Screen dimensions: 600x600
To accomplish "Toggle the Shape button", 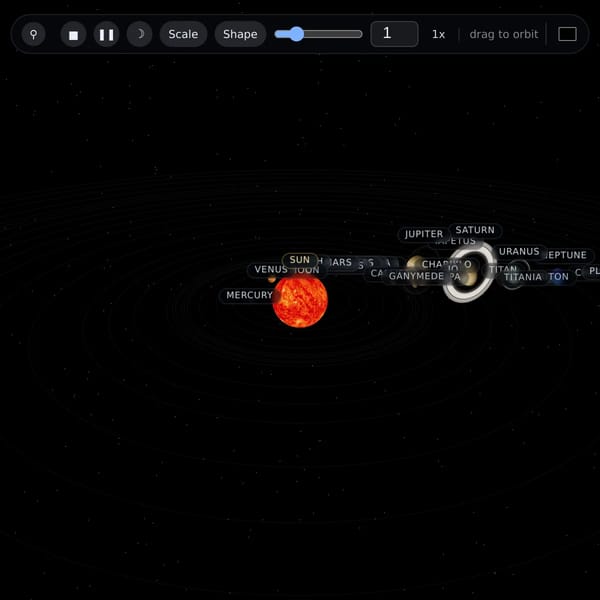I will coord(240,34).
